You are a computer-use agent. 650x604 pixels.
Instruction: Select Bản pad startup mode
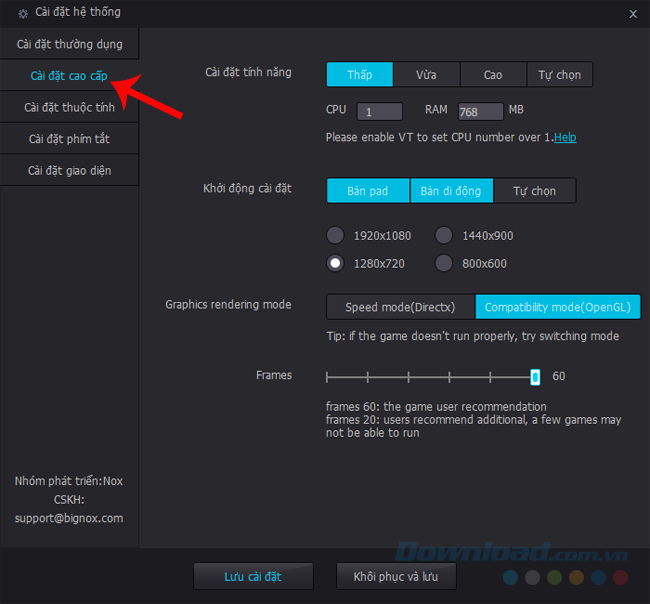pos(368,191)
